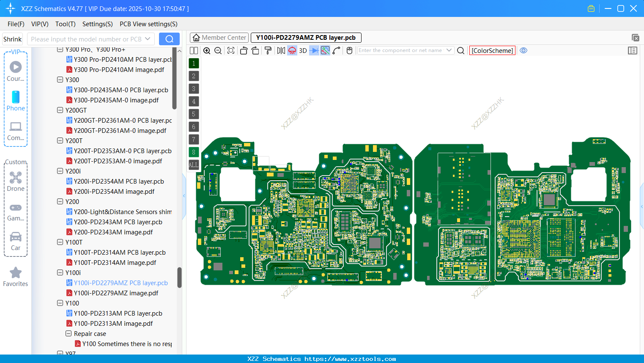
Task: Toggle the component highlight lamp tool
Action: pos(291,50)
